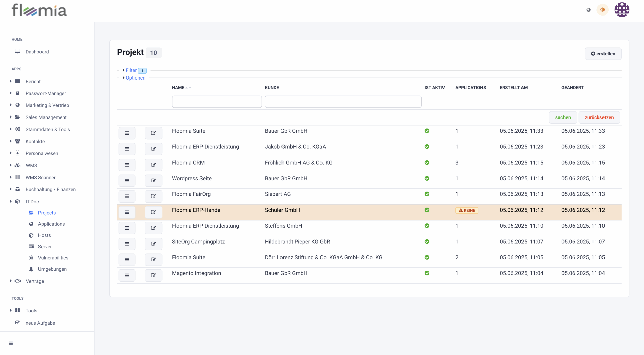The height and width of the screenshot is (355, 644).
Task: Collapse sidebar with bottom hamburger icon
Action: click(11, 343)
